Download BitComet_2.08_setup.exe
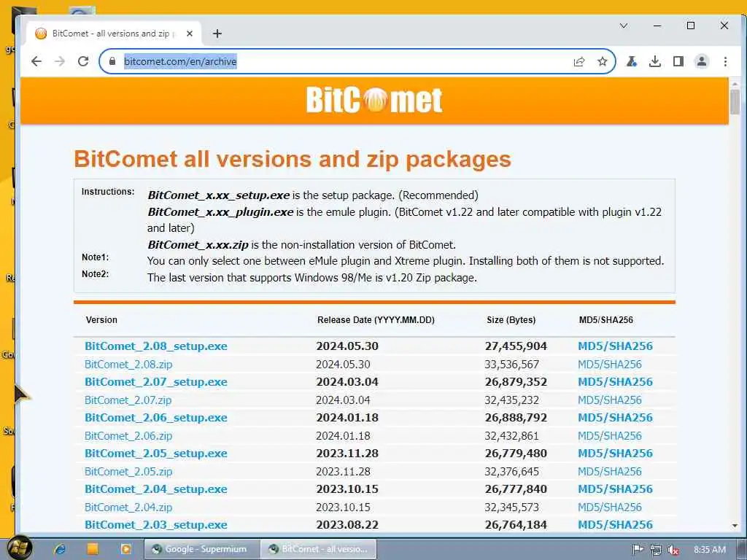This screenshot has width=747, height=560. [156, 346]
